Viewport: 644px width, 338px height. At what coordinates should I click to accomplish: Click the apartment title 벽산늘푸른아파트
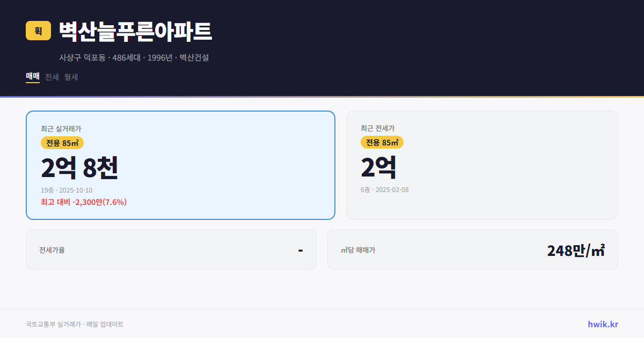point(133,31)
